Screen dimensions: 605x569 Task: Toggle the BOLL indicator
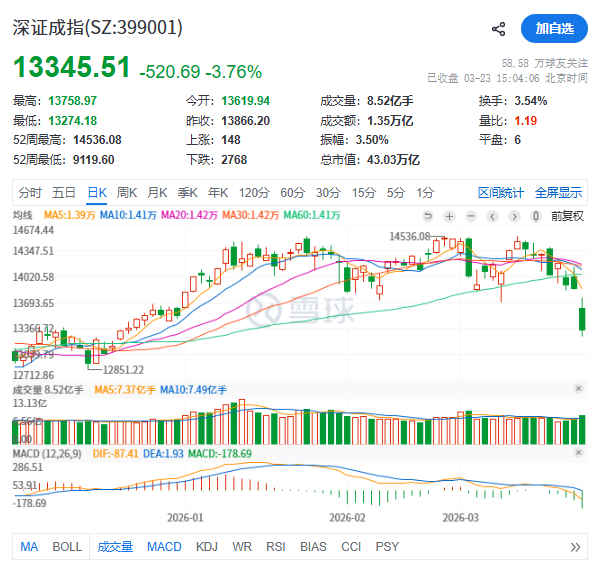[x=67, y=547]
